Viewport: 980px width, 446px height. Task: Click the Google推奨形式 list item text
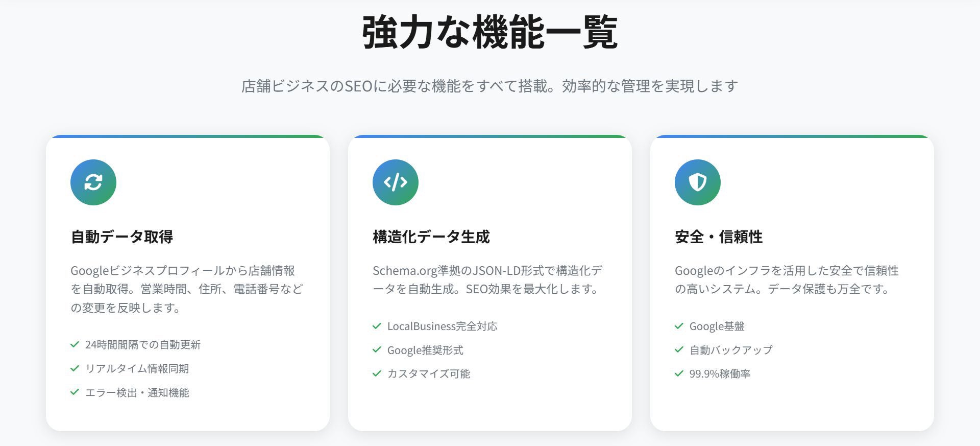click(x=425, y=350)
